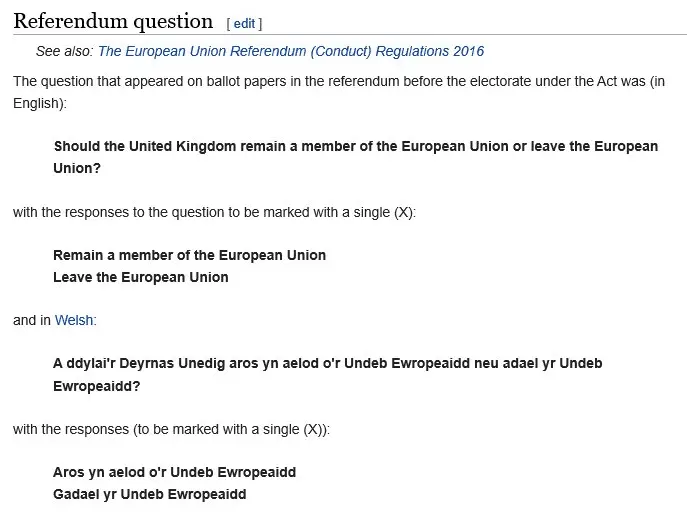The width and height of the screenshot is (687, 524).
Task: Click the paragraph starting 'The question that appeared'
Action: point(338,81)
